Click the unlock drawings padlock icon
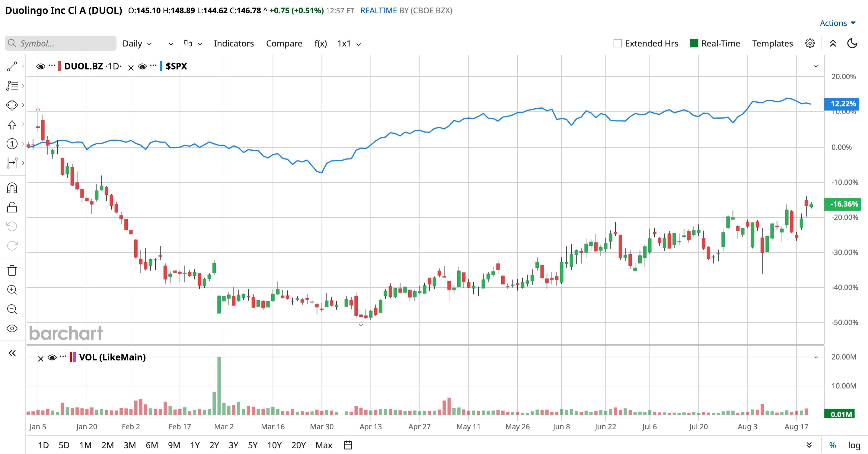Screen dimensions: 868x454 pyautogui.click(x=12, y=207)
